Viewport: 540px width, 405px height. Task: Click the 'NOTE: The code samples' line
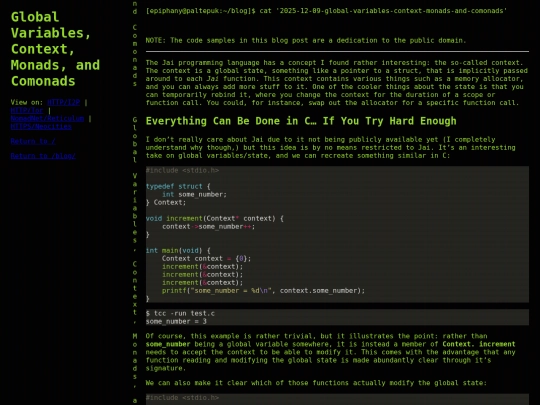[x=305, y=40]
